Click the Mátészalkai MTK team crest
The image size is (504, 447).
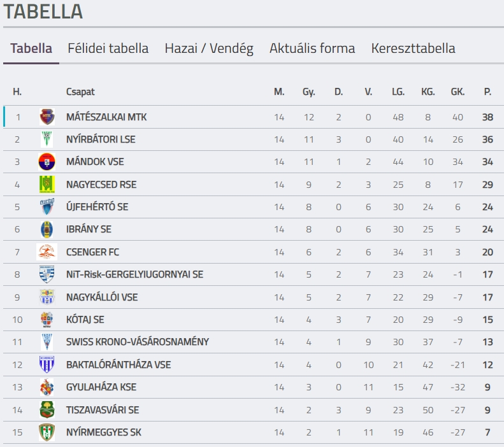point(47,117)
